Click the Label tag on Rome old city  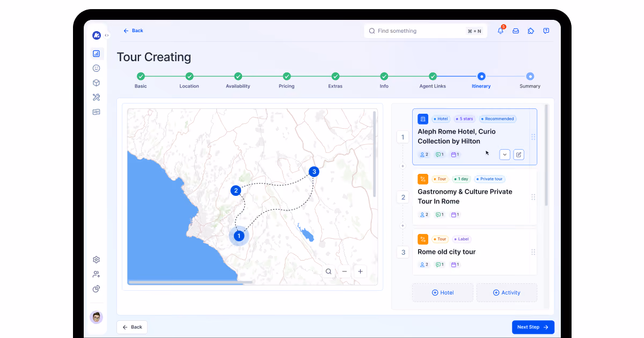tap(462, 239)
